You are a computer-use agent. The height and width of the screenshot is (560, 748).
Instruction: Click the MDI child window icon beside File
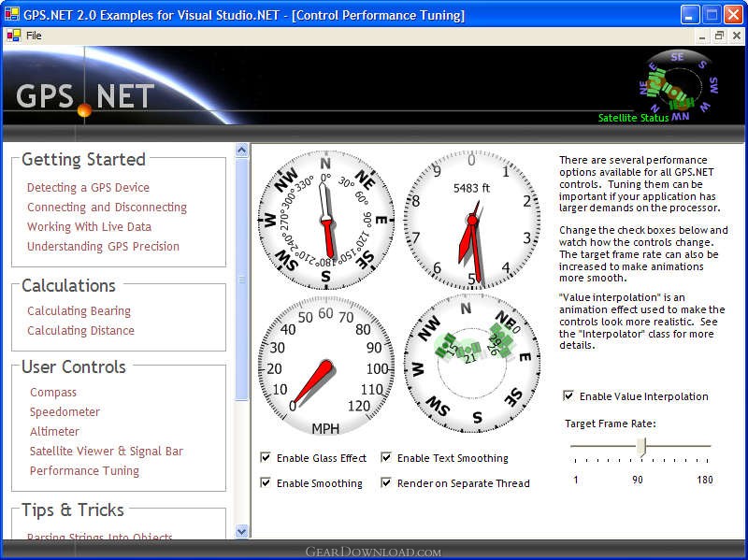coord(13,36)
